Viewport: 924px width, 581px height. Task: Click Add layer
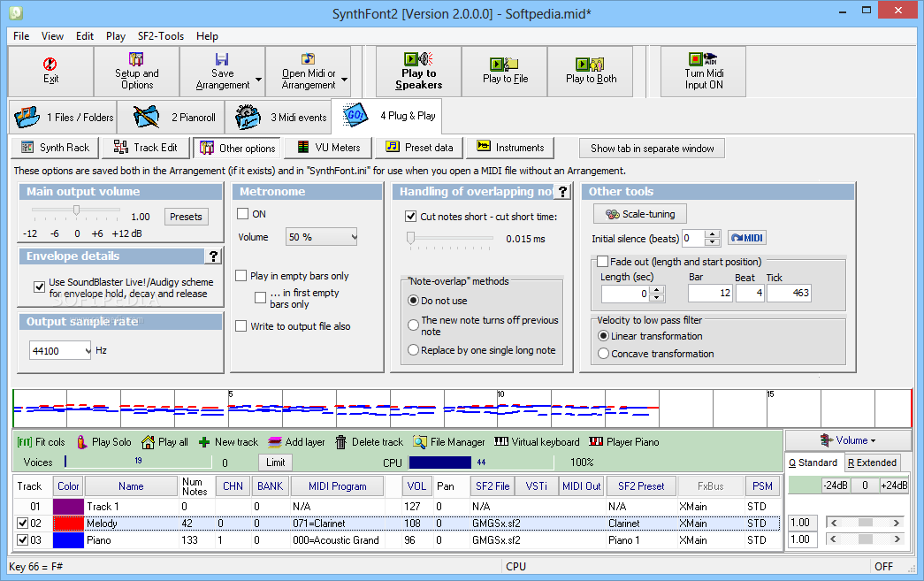[x=296, y=442]
